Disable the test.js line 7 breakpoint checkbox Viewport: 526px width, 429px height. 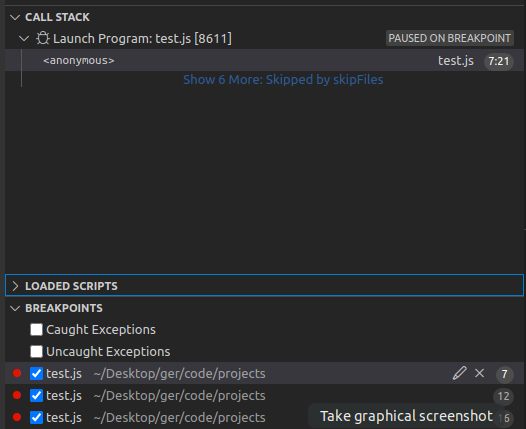[36, 373]
